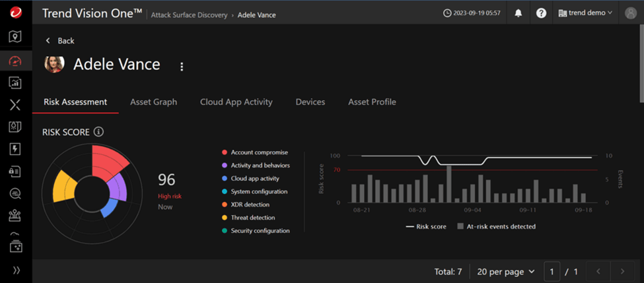The width and height of the screenshot is (644, 283).
Task: Open the map pin sidebar icon
Action: (16, 37)
